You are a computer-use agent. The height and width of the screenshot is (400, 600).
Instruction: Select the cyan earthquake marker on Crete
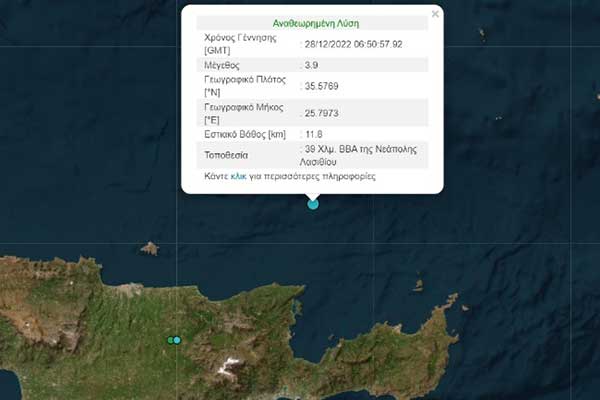pyautogui.click(x=178, y=341)
